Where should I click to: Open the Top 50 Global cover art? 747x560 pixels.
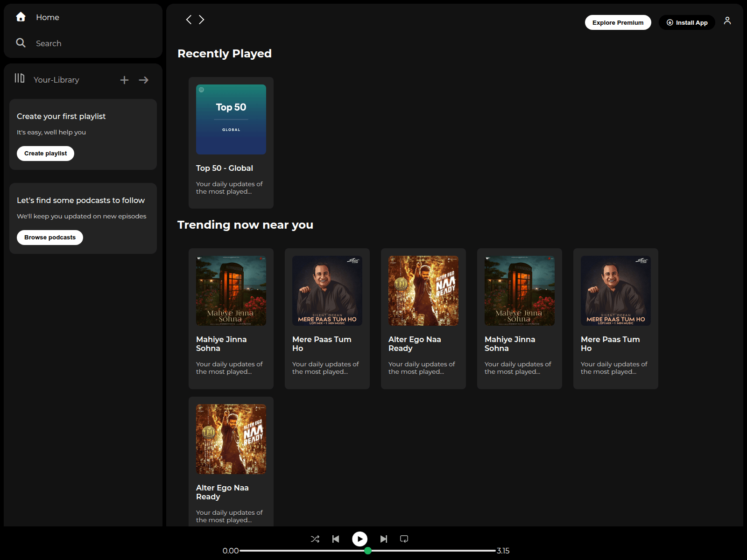tap(231, 119)
